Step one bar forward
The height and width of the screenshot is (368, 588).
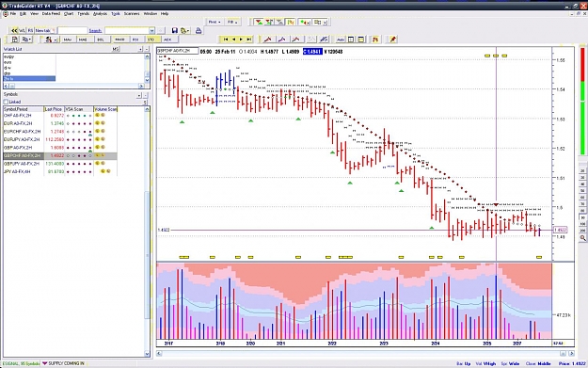[x=241, y=39]
